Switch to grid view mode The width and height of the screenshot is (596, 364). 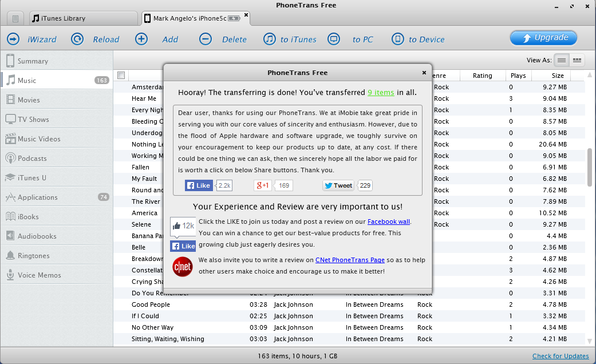577,60
